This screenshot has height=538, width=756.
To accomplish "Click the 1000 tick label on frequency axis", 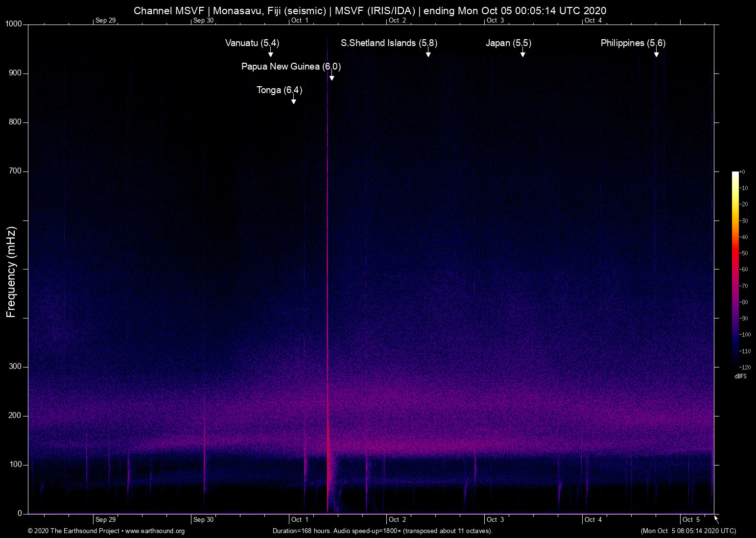I will click(14, 24).
